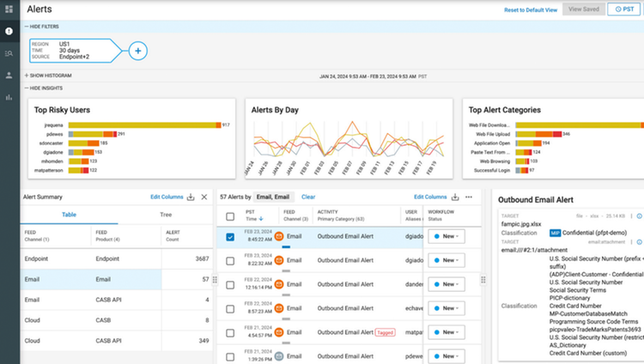Viewport: 644px width, 364px height.
Task: Select the Email CASB API summary row
Action: pos(117,300)
